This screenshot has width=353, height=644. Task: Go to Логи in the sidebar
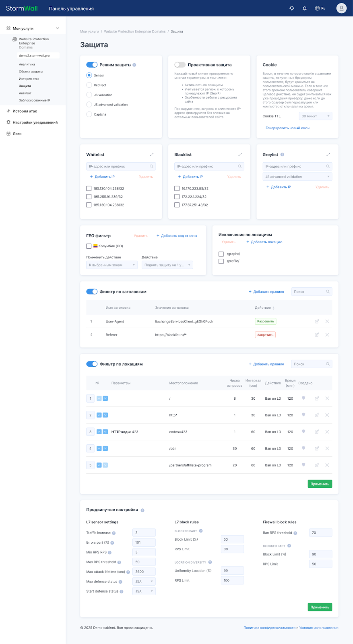17,134
